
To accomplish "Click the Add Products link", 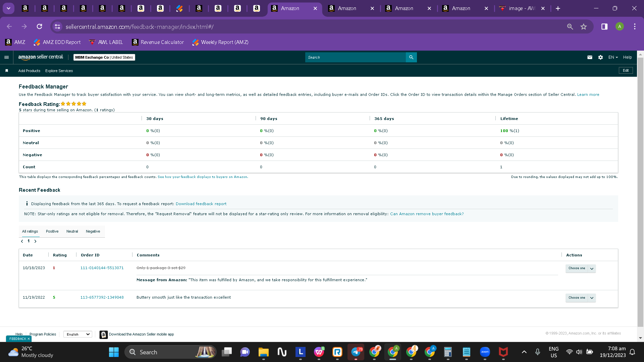I will [29, 71].
